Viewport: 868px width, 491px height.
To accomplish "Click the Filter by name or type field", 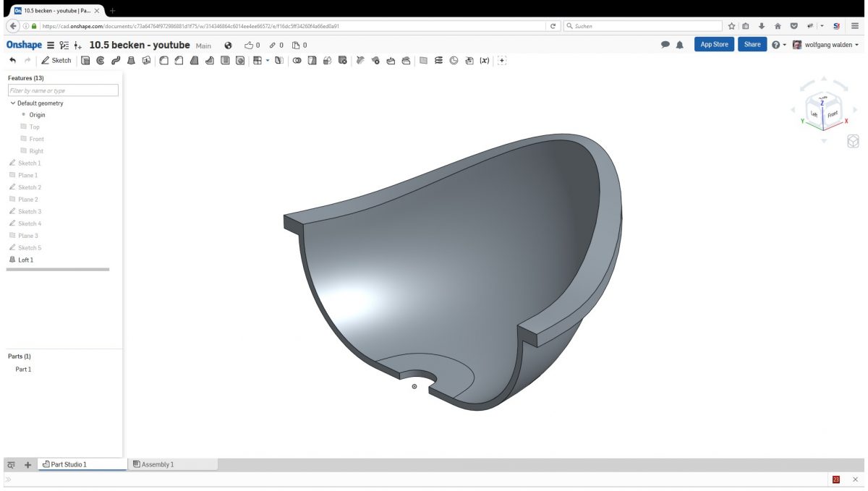I will click(61, 90).
